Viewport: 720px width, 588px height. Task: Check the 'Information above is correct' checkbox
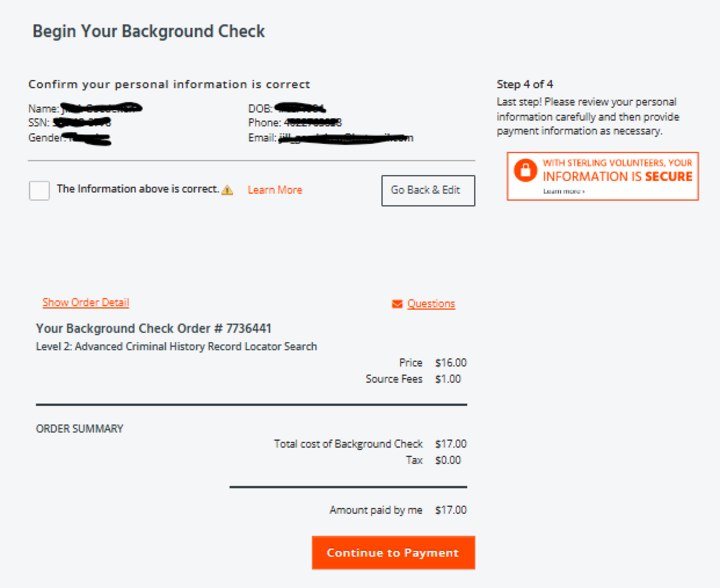coord(39,190)
